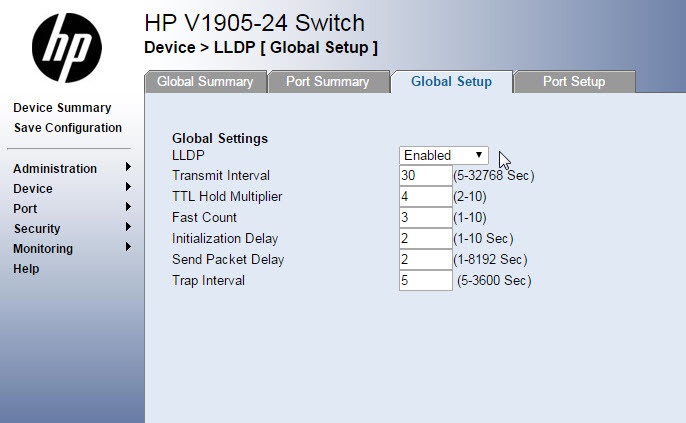Open the Global Summary tab
This screenshot has width=686, height=423.
(x=205, y=82)
